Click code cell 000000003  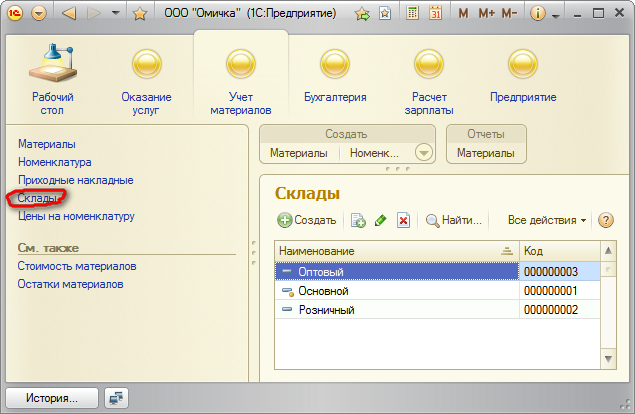(x=560, y=271)
